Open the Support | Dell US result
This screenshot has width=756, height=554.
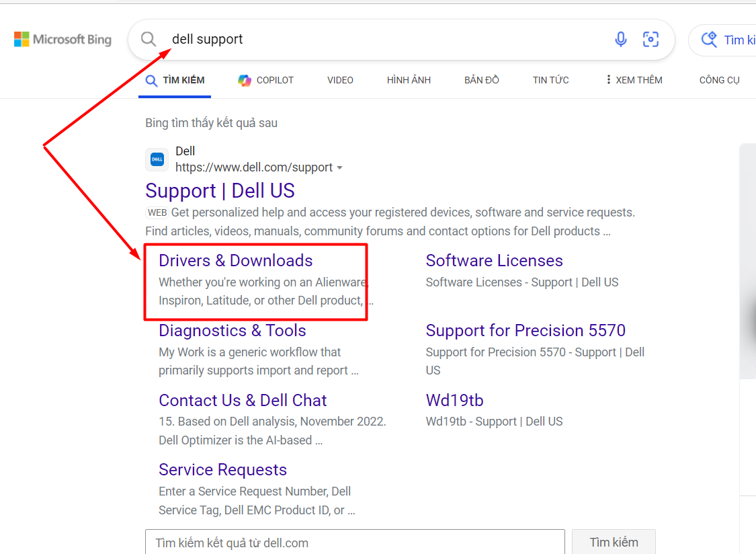[x=220, y=191]
